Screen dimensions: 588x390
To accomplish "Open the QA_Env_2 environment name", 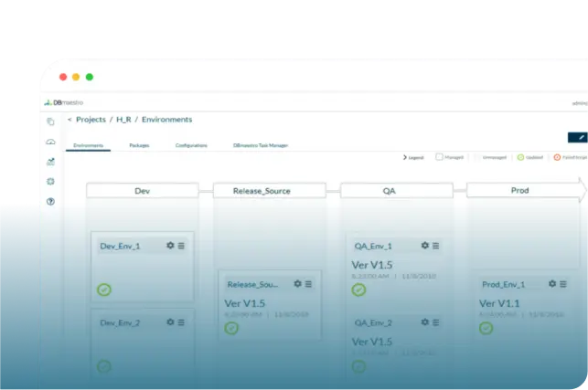I will pos(373,323).
